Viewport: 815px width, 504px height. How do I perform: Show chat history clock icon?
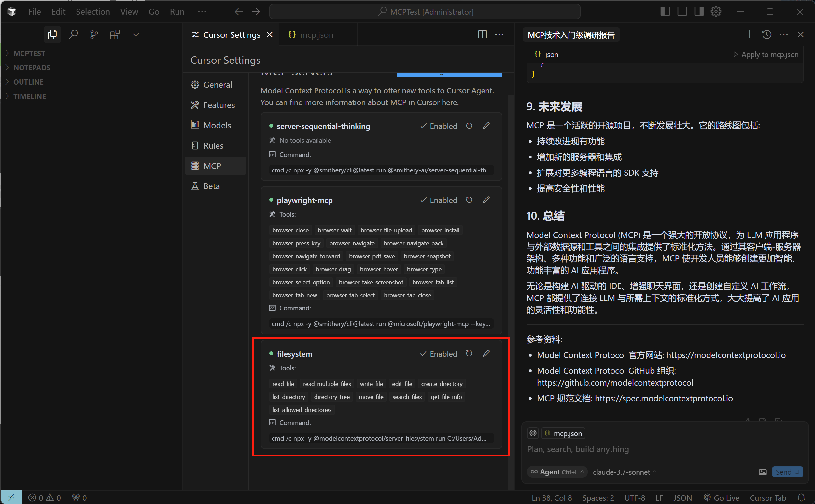click(766, 34)
